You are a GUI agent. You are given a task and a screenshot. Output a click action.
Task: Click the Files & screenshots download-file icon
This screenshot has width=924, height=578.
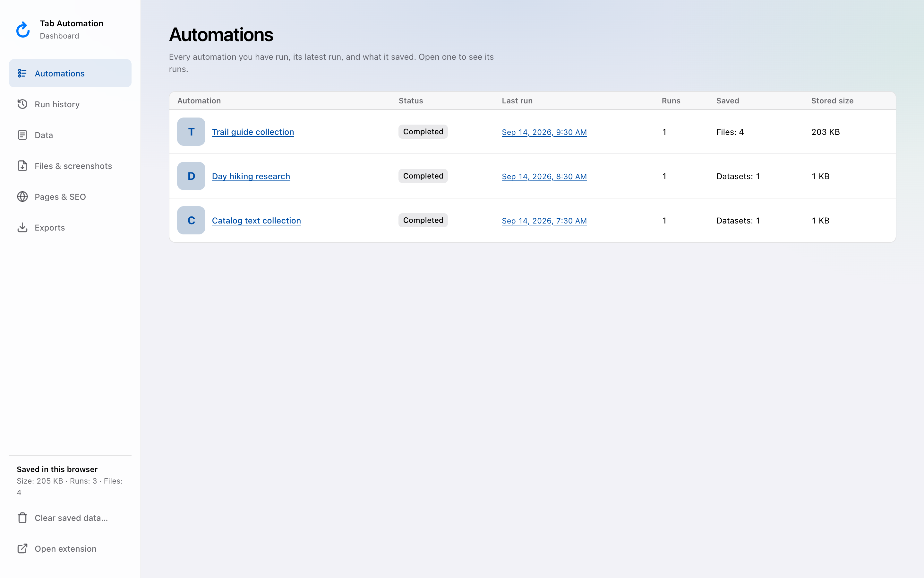pyautogui.click(x=22, y=165)
